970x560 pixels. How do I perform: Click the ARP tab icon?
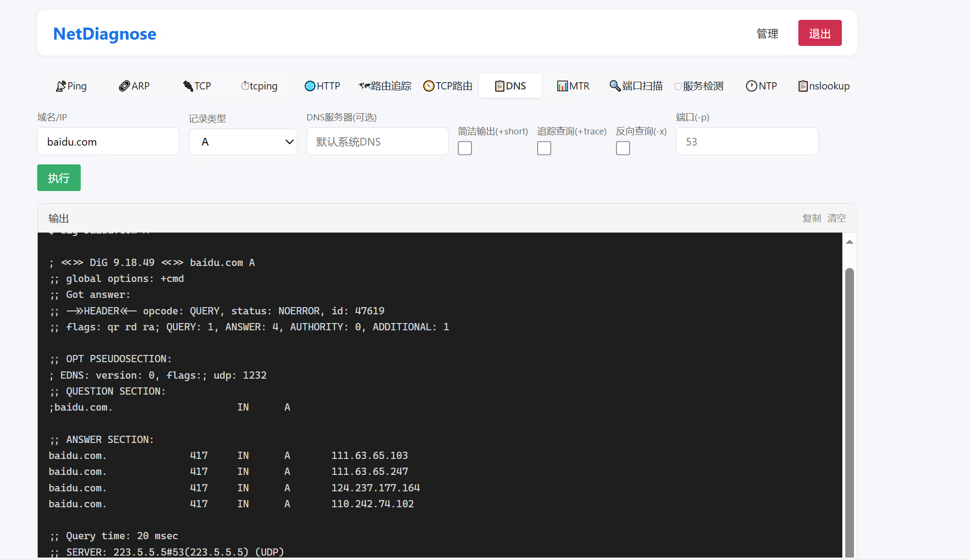pos(124,86)
